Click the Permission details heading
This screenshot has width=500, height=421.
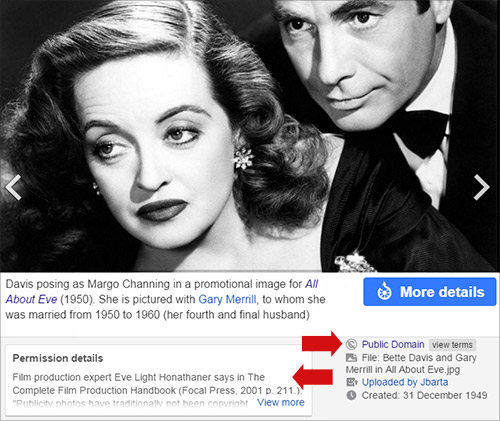(58, 358)
